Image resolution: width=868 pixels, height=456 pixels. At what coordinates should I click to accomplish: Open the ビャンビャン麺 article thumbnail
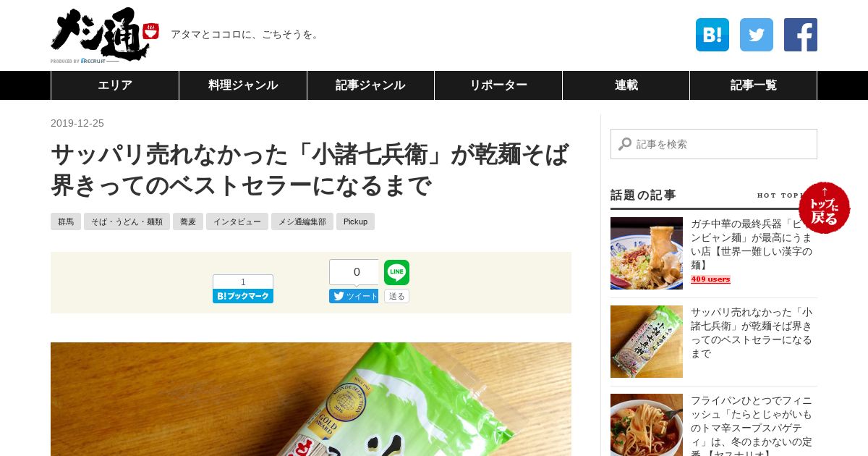647,253
